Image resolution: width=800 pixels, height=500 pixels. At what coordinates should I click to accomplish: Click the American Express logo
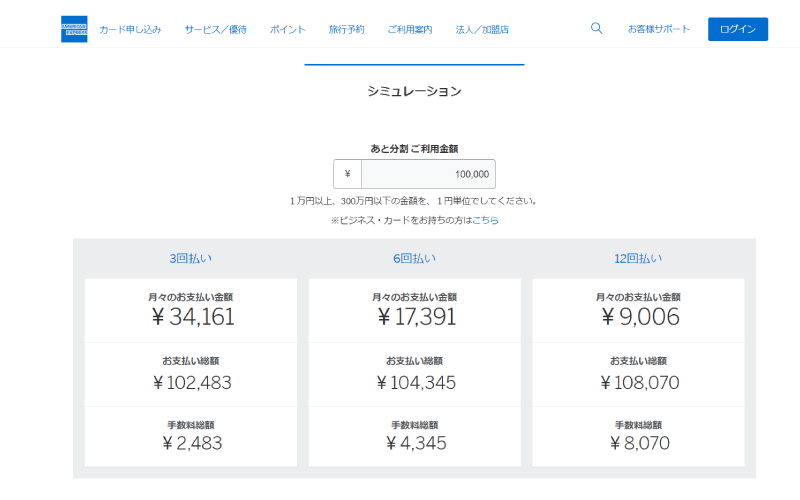(x=74, y=29)
